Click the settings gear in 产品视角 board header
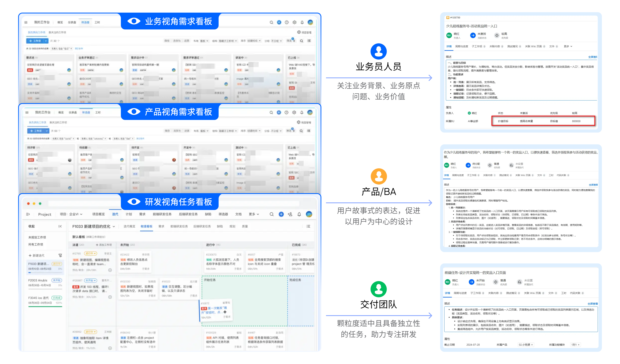The height and width of the screenshot is (364, 620). (x=294, y=112)
